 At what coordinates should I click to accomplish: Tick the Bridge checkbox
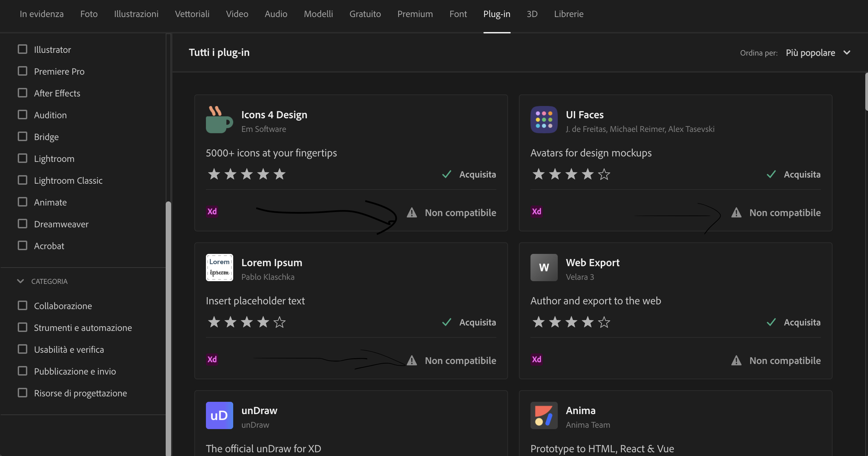(x=23, y=137)
